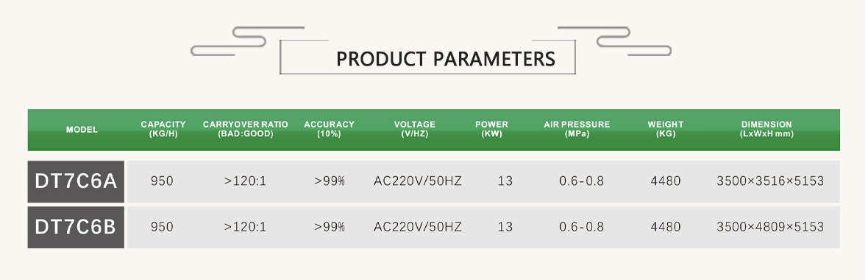868x280 pixels.
Task: Click the DT7C6B air pressure 0.6-0.8
Action: 581,227
